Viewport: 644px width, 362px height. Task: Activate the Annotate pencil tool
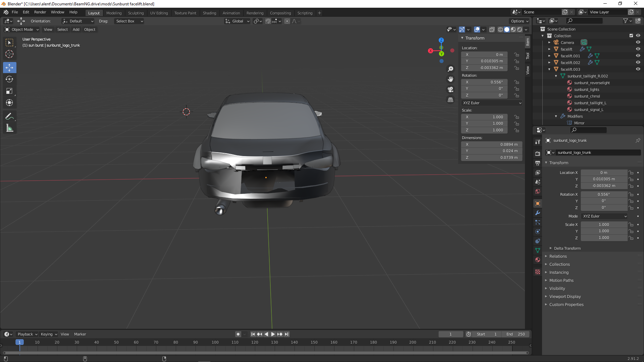pos(9,116)
